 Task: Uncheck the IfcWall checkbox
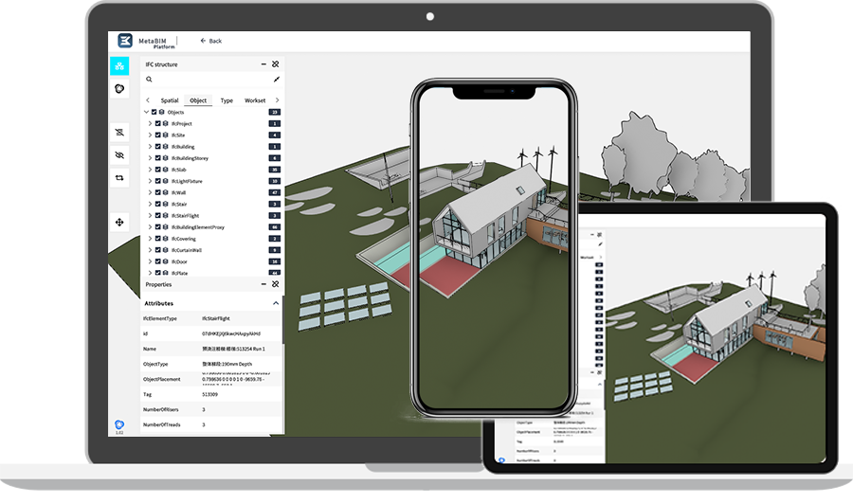(157, 192)
